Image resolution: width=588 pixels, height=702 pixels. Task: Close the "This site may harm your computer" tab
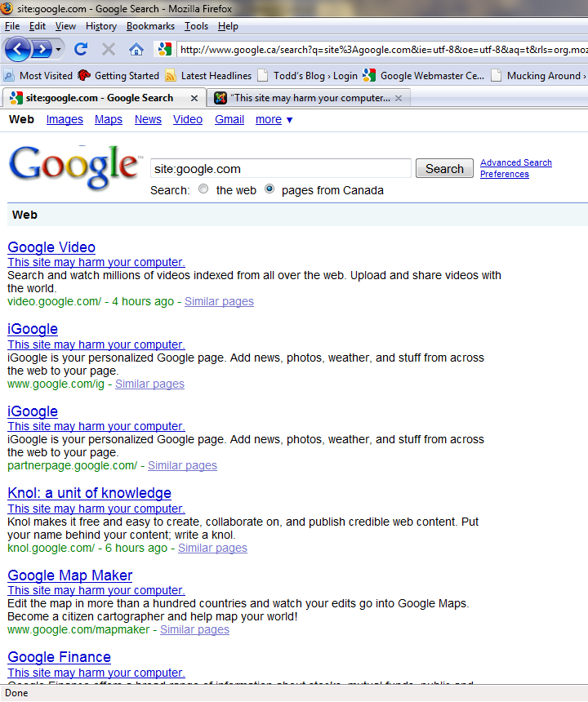point(399,98)
